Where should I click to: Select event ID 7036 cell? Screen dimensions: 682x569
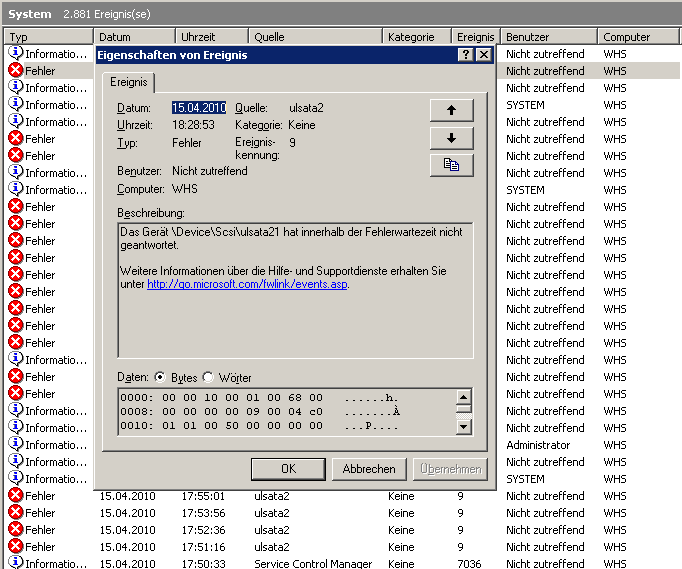(x=469, y=563)
